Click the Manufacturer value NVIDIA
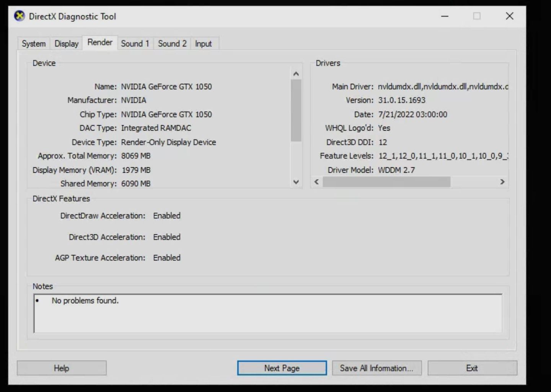The height and width of the screenshot is (392, 551). [x=134, y=100]
